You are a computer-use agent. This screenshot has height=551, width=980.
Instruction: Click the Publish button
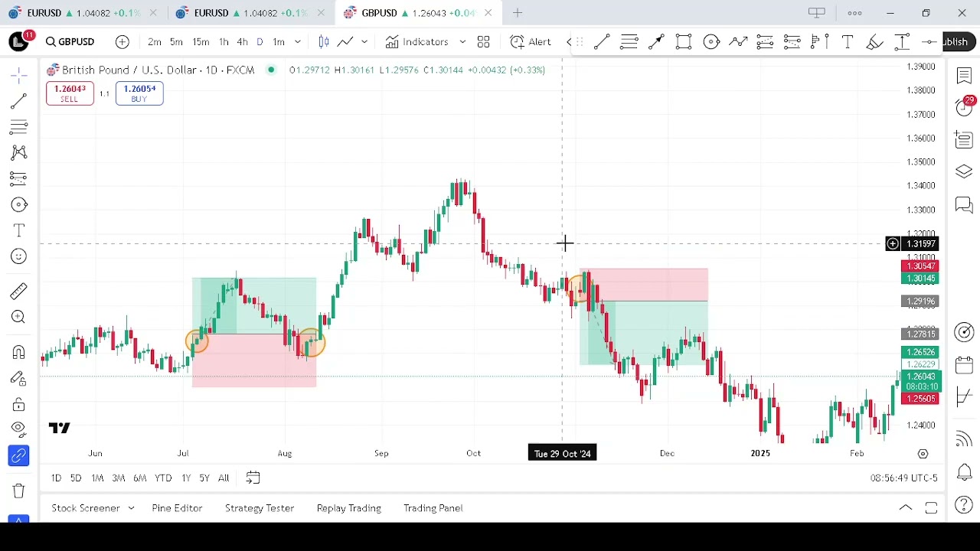coord(959,42)
